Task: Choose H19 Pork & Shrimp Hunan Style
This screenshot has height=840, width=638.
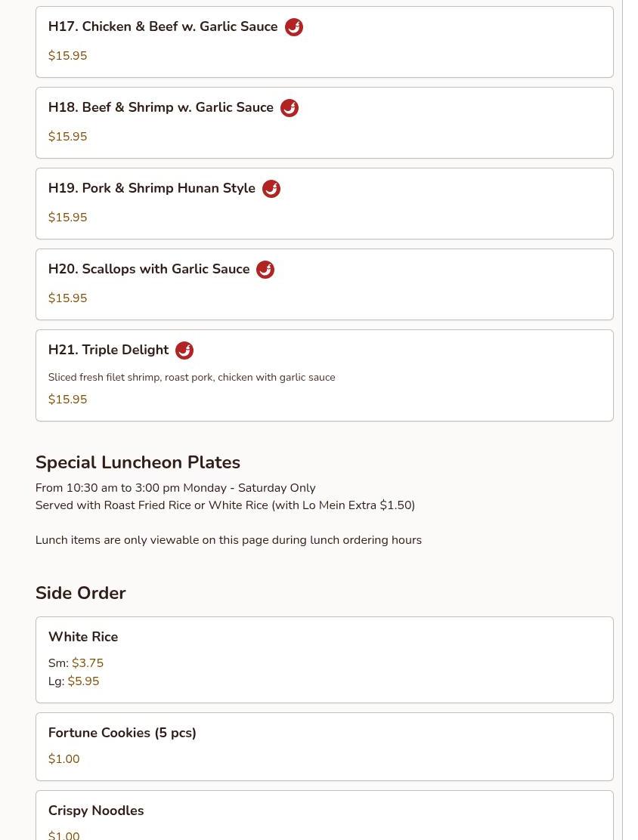Action: click(x=324, y=203)
